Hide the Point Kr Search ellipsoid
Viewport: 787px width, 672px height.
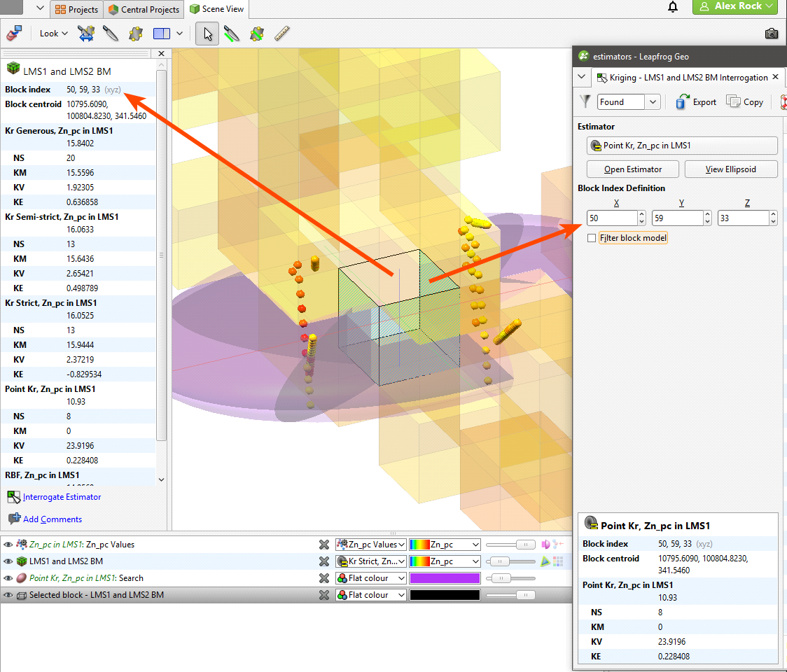[8, 578]
